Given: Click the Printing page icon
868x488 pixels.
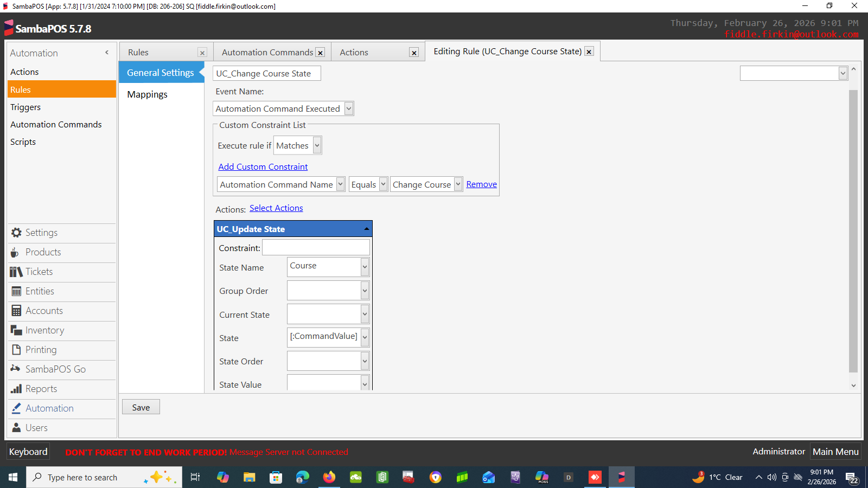Looking at the screenshot, I should pos(16,350).
